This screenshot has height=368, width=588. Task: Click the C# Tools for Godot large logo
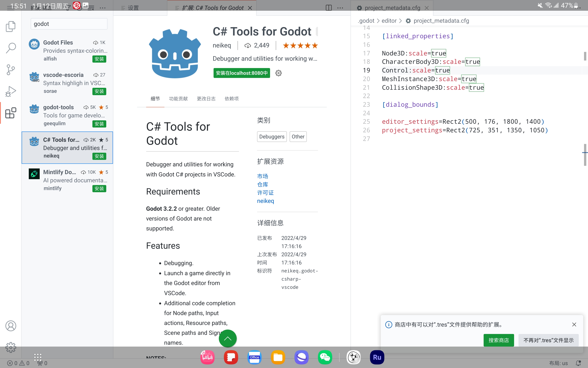(x=175, y=54)
